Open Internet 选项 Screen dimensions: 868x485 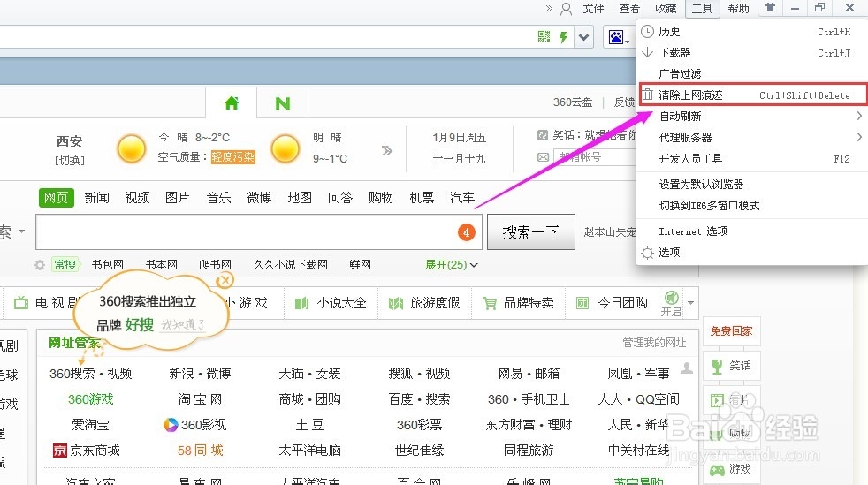click(x=750, y=231)
